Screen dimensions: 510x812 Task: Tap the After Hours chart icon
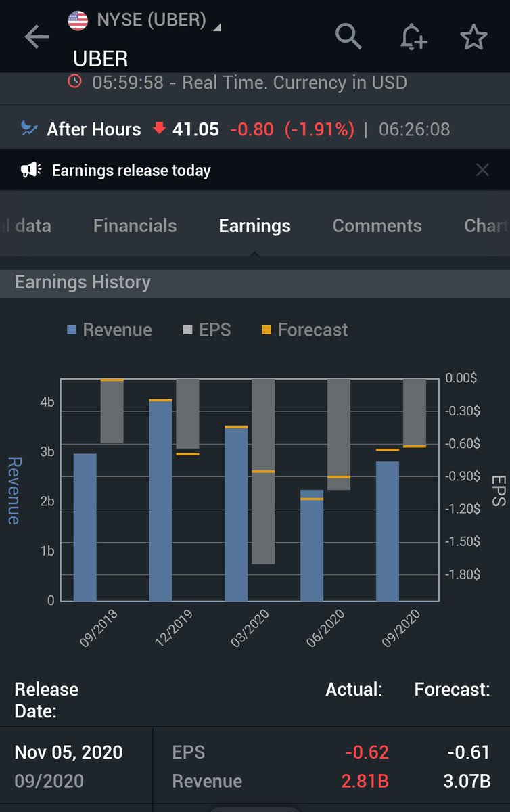(29, 129)
